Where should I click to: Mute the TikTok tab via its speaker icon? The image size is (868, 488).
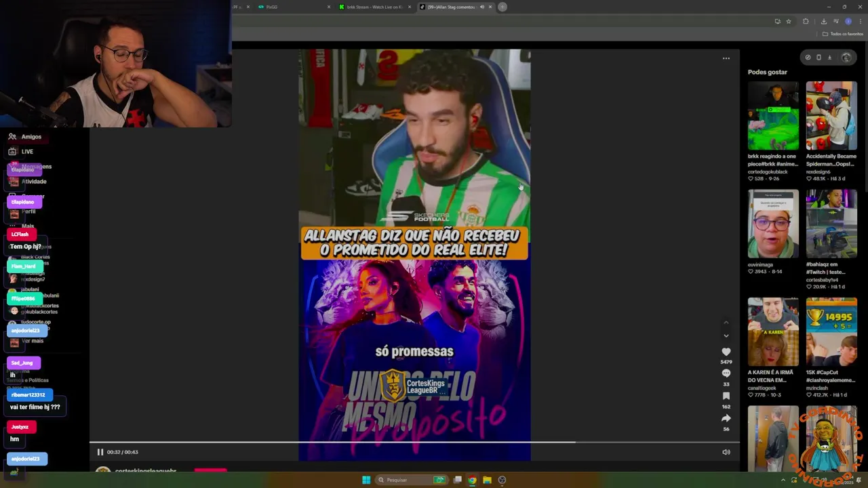point(482,7)
